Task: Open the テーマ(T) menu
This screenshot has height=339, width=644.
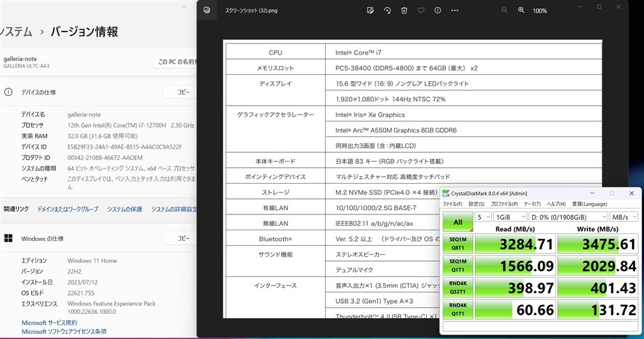Action: [x=532, y=204]
